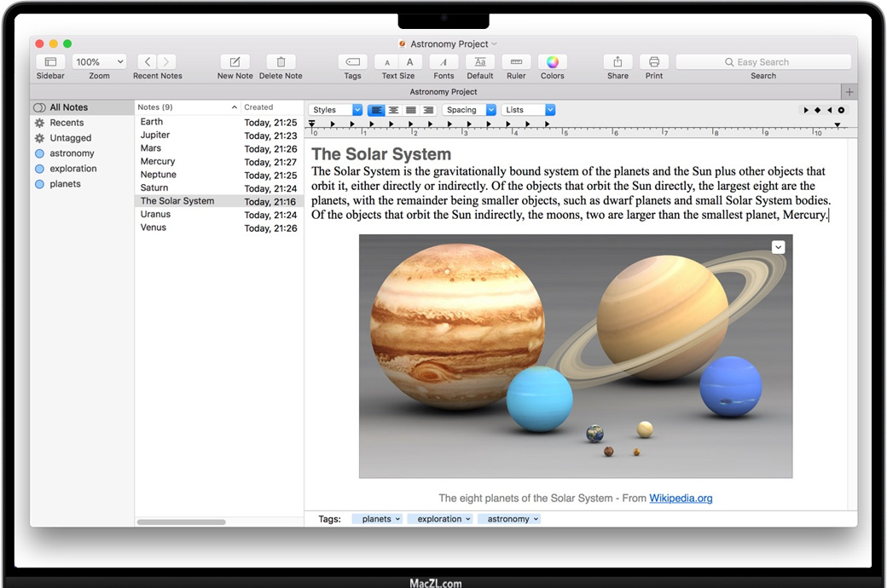Select the exploration tag in sidebar
The width and height of the screenshot is (887, 588).
click(x=72, y=169)
